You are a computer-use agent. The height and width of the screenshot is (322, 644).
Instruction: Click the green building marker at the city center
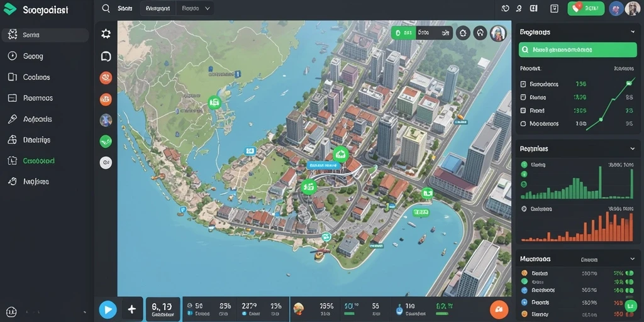pyautogui.click(x=340, y=154)
